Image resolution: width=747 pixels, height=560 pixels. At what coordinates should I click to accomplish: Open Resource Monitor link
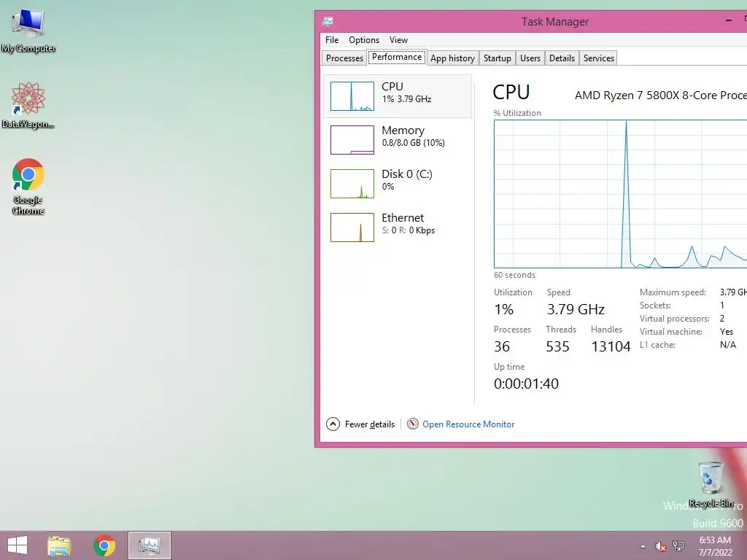468,424
